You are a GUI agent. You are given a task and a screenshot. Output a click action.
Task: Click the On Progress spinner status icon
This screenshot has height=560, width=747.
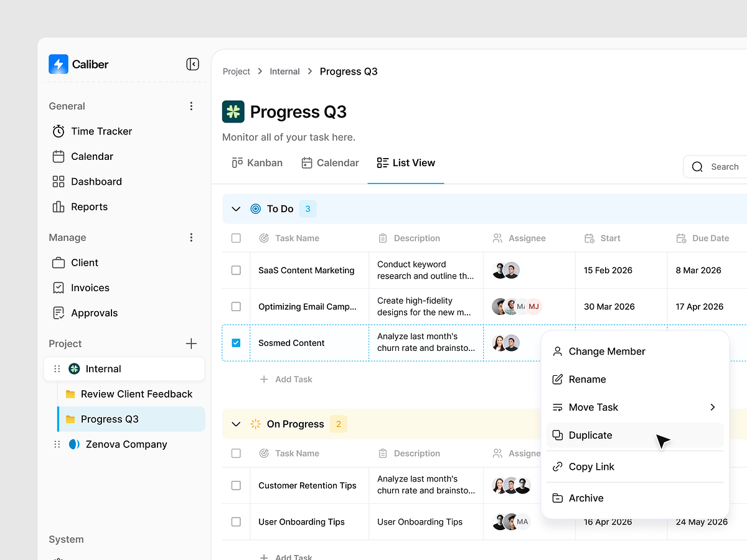(255, 424)
